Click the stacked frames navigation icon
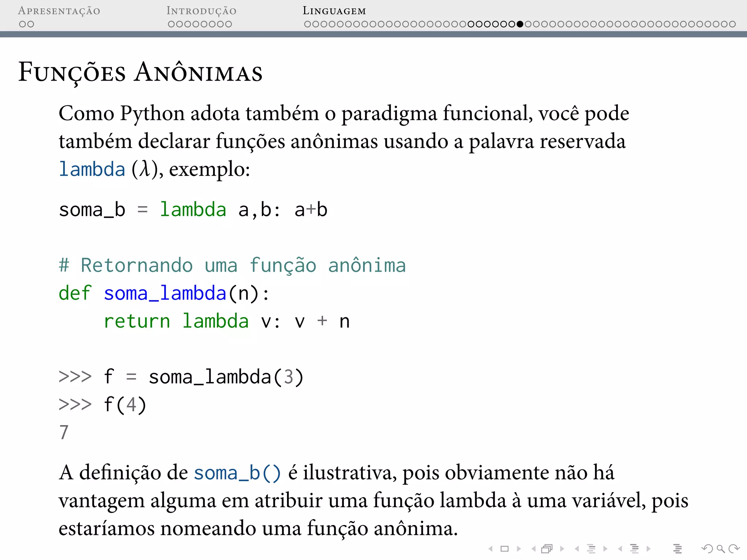 tap(547, 549)
